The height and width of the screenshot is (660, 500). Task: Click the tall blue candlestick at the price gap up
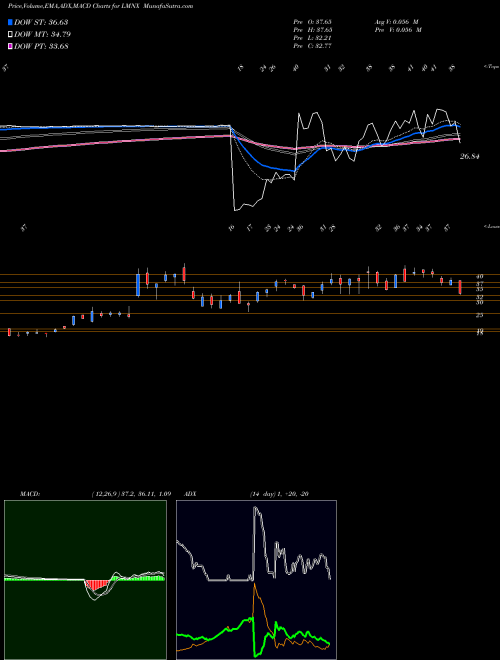point(138,285)
